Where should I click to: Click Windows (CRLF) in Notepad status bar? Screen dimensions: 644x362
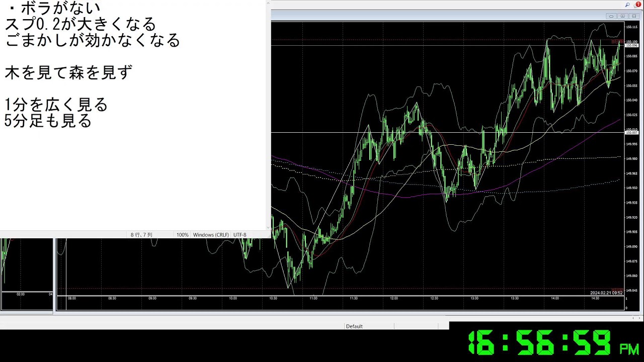coord(211,235)
